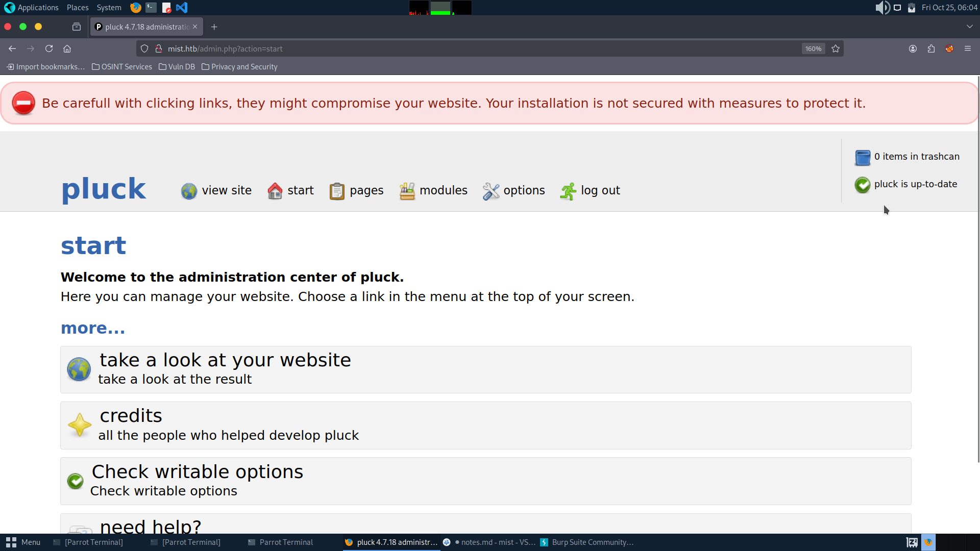Click the URL address bar field

click(459, 49)
